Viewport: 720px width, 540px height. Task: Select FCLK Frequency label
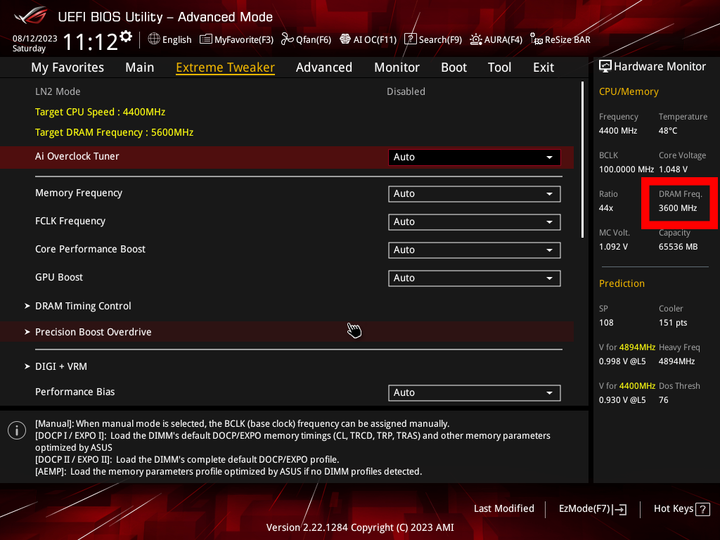coord(70,221)
